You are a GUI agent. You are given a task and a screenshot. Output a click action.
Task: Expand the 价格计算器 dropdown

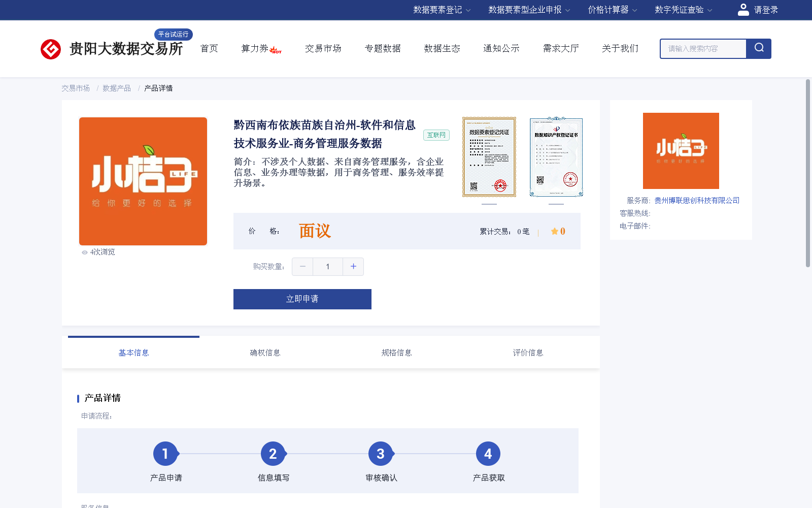pyautogui.click(x=612, y=10)
